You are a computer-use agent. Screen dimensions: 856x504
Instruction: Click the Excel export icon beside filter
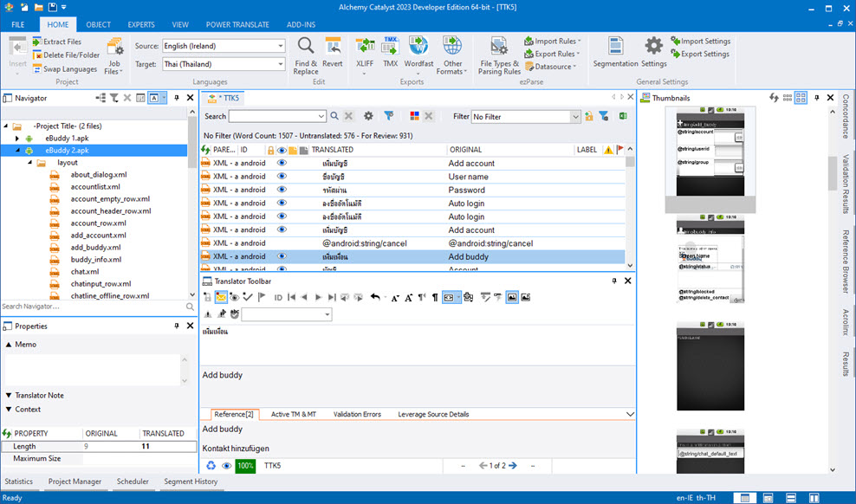623,116
